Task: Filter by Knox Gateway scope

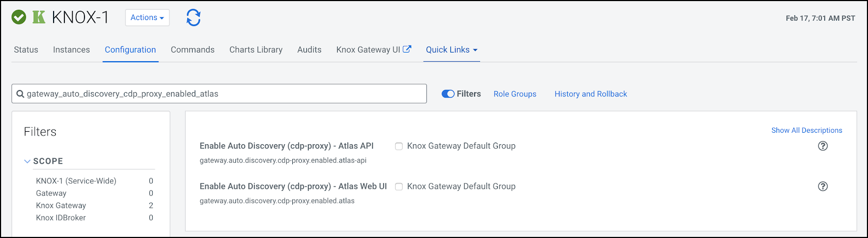Action: tap(61, 205)
